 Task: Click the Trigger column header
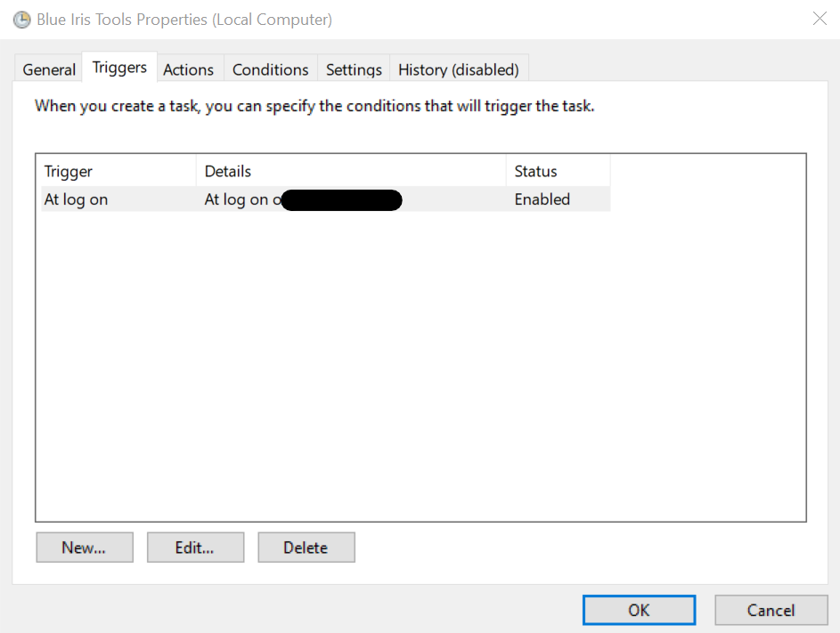(116, 171)
